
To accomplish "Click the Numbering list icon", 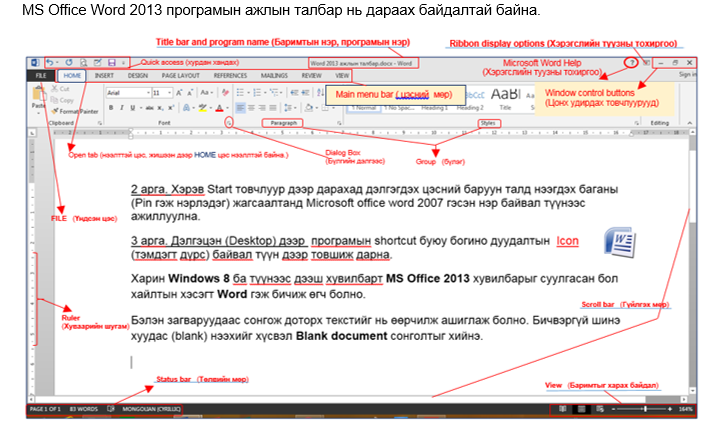I will tap(257, 93).
